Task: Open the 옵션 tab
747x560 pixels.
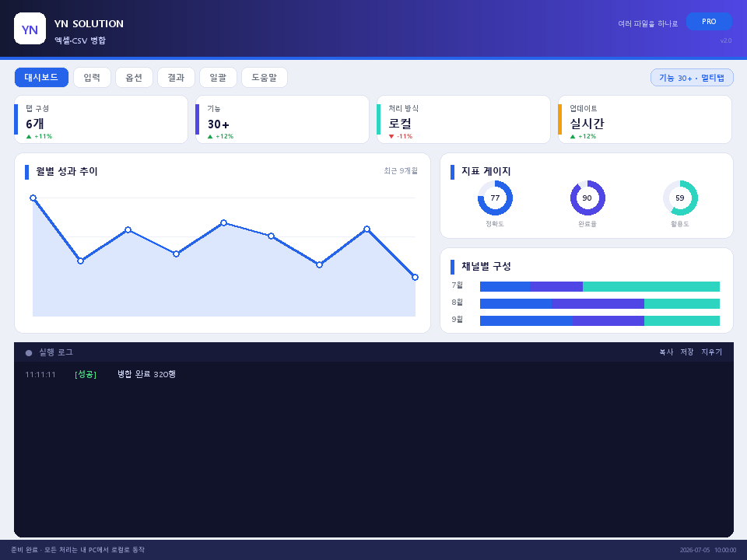Action: tap(134, 78)
